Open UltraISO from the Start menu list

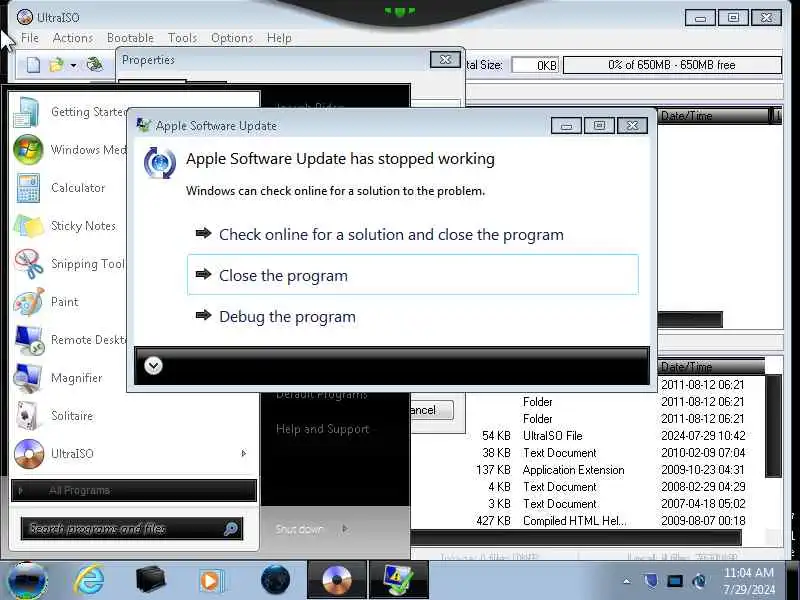coord(122,454)
